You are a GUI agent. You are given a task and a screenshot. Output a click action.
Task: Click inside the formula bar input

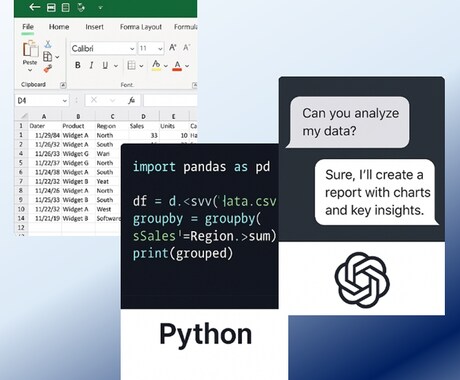170,100
